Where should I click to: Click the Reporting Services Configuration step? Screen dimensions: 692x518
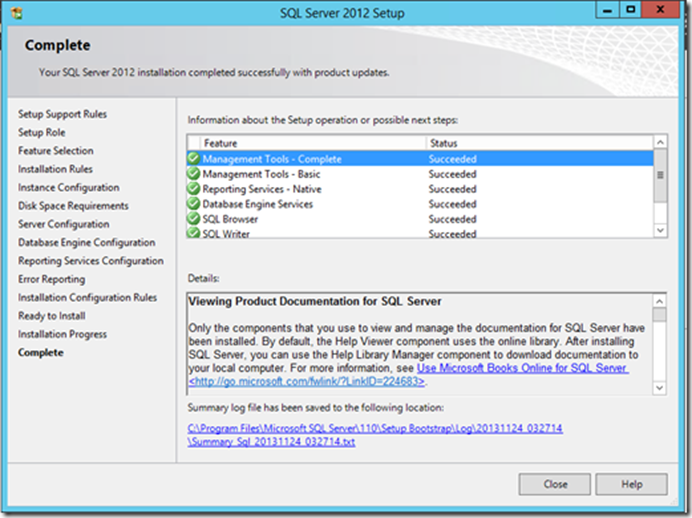pyautogui.click(x=90, y=261)
